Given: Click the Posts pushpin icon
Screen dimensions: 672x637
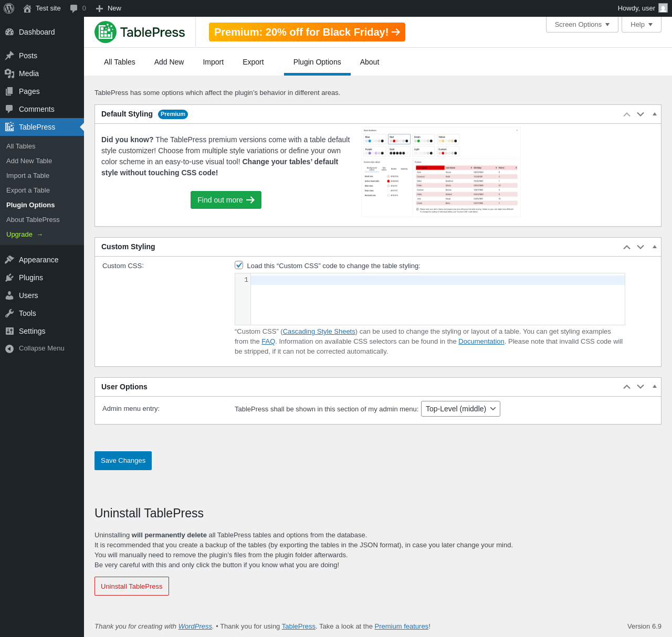Looking at the screenshot, I should [9, 56].
